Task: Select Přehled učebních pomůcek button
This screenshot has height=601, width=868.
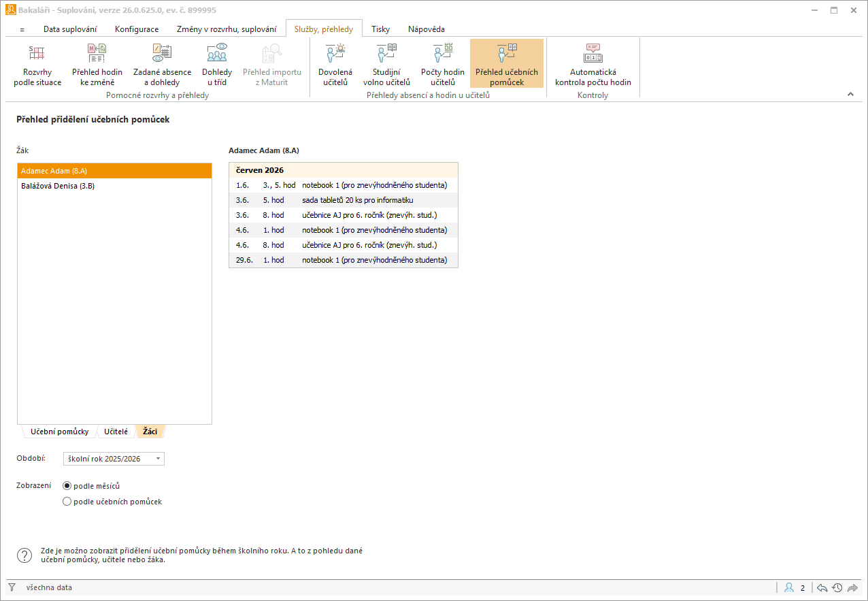Action: (507, 64)
